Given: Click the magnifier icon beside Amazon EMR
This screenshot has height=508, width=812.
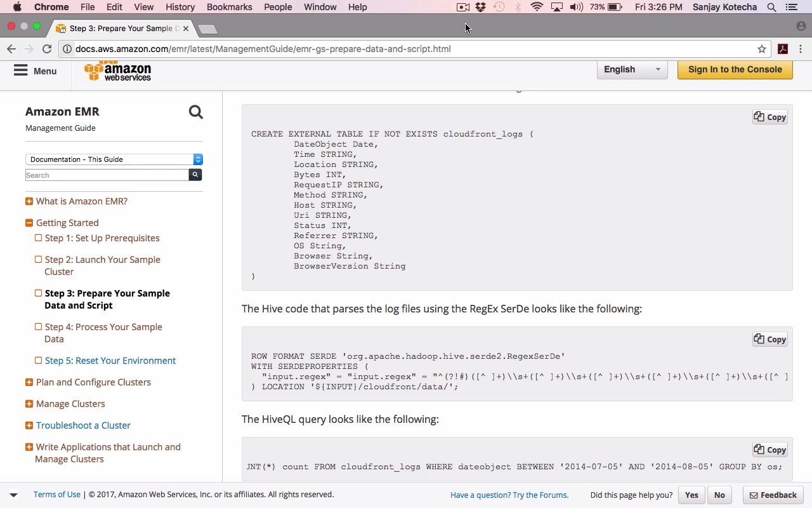Looking at the screenshot, I should coord(195,112).
